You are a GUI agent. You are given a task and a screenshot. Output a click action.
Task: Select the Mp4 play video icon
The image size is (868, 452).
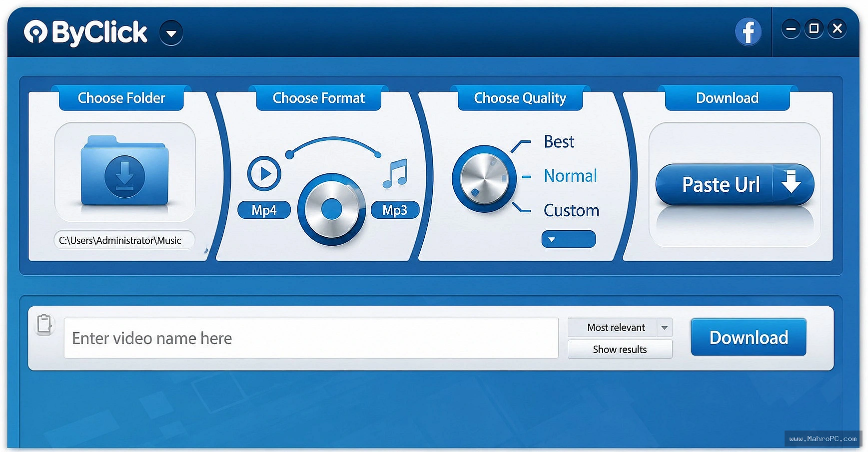[264, 173]
